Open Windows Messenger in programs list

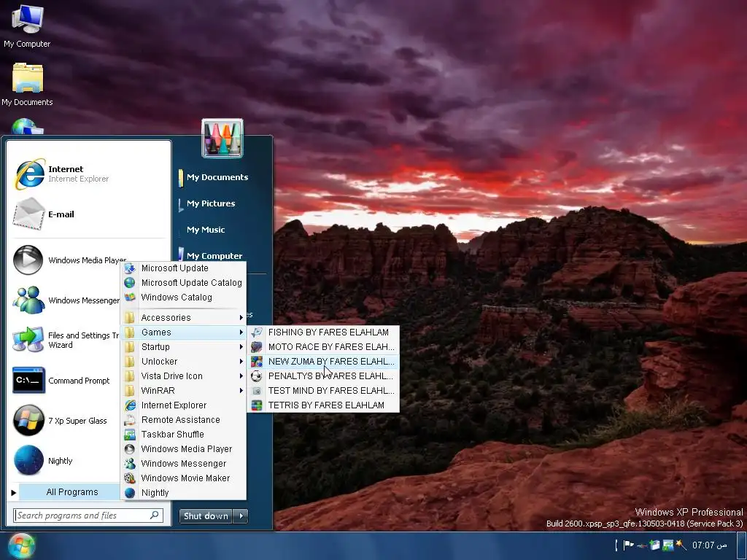click(x=184, y=464)
